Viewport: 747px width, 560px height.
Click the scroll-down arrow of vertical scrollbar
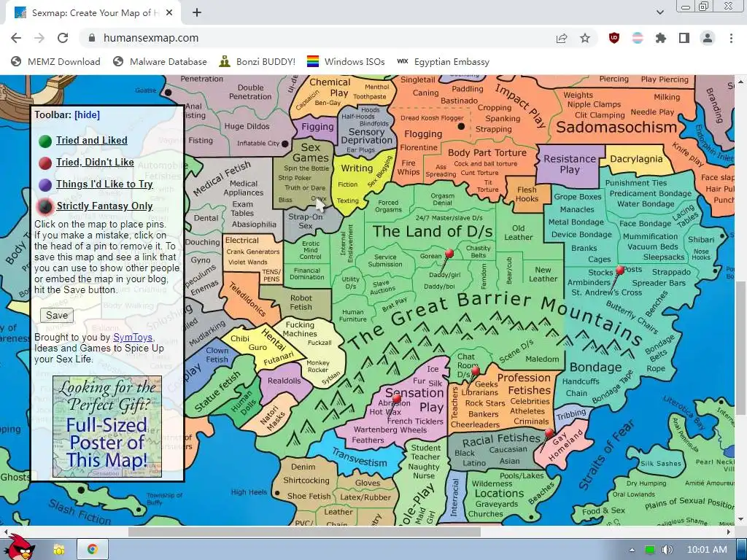point(741,519)
